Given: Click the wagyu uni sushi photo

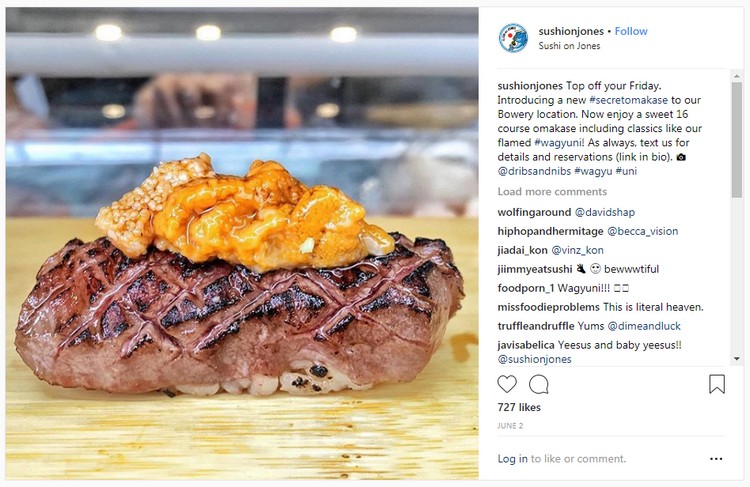Looking at the screenshot, I should [242, 244].
